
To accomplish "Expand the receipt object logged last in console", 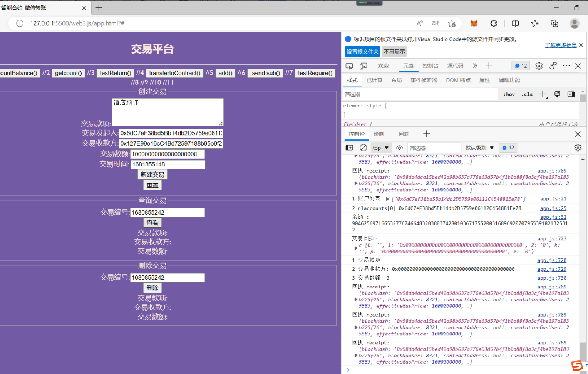I will [x=356, y=356].
